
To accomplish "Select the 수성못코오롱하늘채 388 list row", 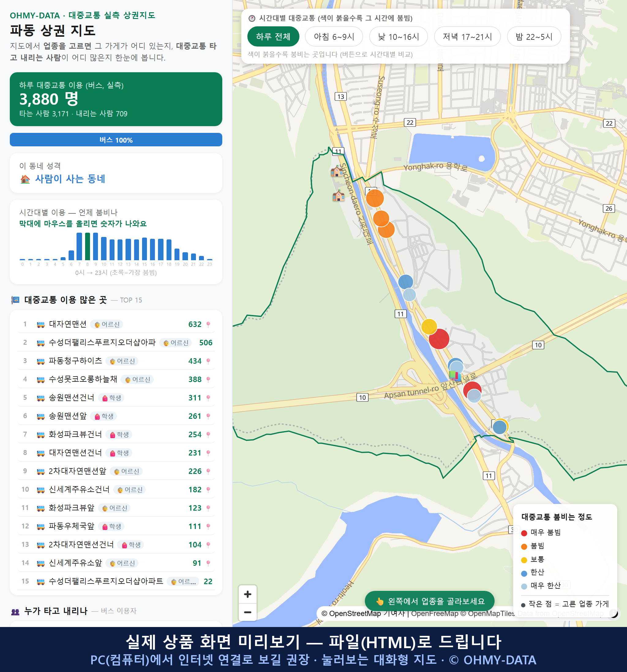I will click(116, 379).
